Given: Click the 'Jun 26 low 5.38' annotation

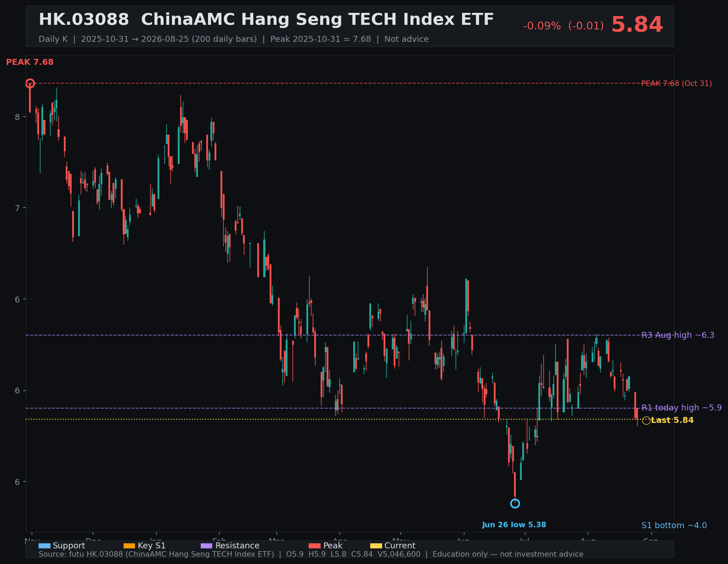Looking at the screenshot, I should pyautogui.click(x=514, y=525).
